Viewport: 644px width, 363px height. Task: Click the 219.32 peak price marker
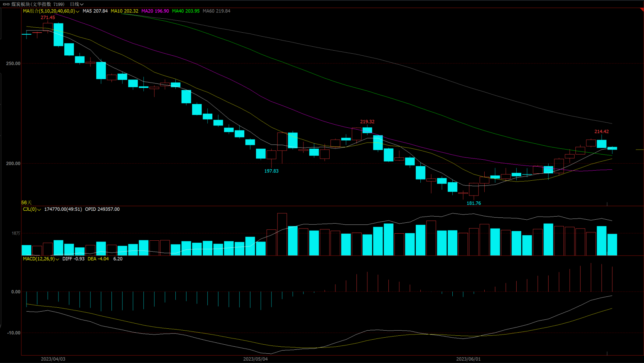tap(367, 122)
